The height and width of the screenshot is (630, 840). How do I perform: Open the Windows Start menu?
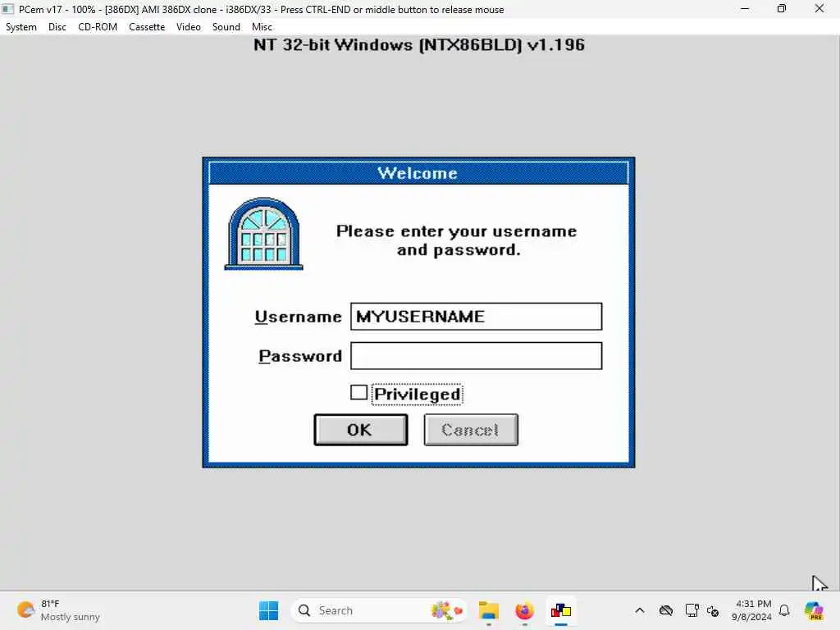click(x=268, y=610)
